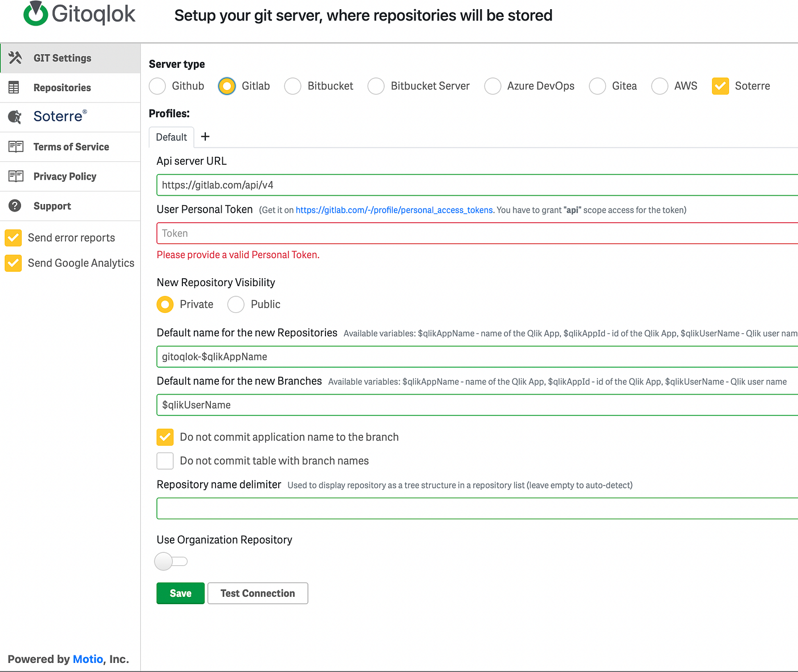Click the Privacy Policy document icon
The width and height of the screenshot is (798, 672).
16,176
